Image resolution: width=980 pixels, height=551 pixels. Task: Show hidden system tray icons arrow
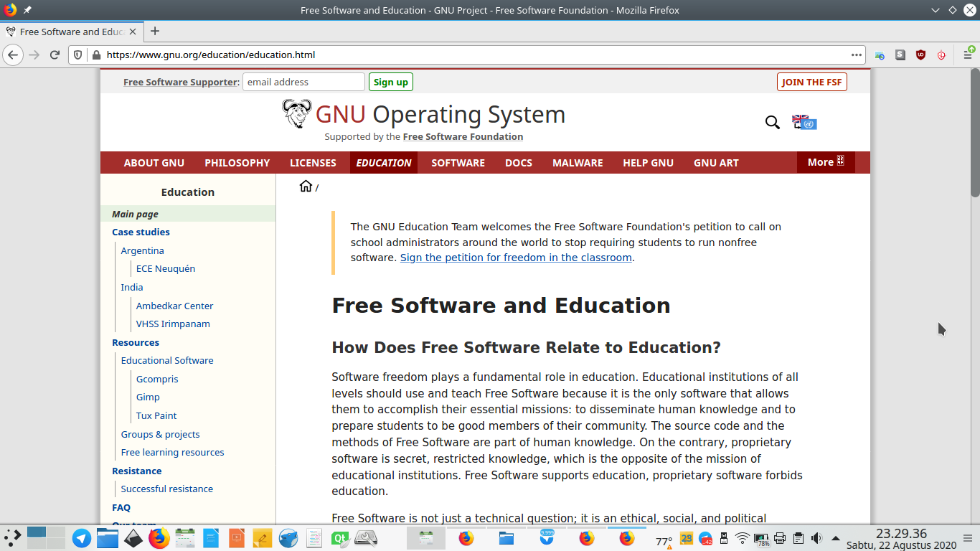coord(835,538)
